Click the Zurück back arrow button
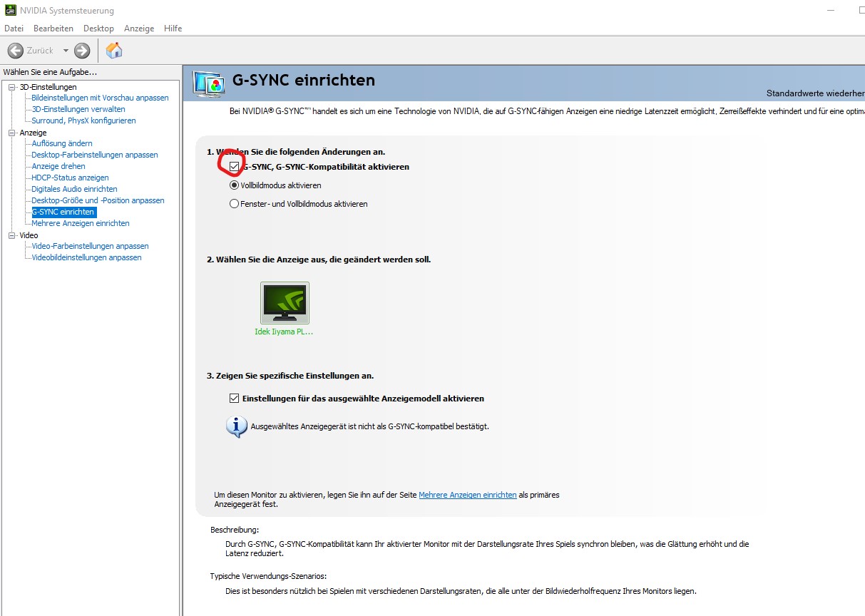Screen dimensions: 865x616 15,51
